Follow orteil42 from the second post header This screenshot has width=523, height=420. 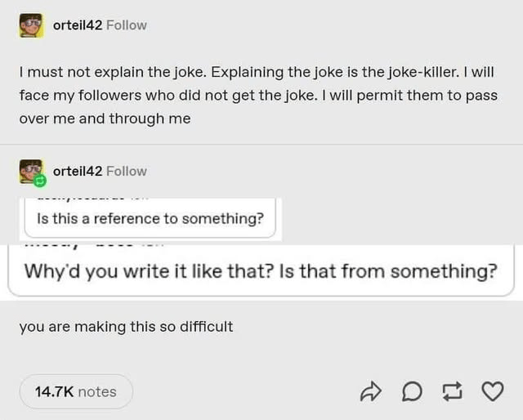(127, 172)
